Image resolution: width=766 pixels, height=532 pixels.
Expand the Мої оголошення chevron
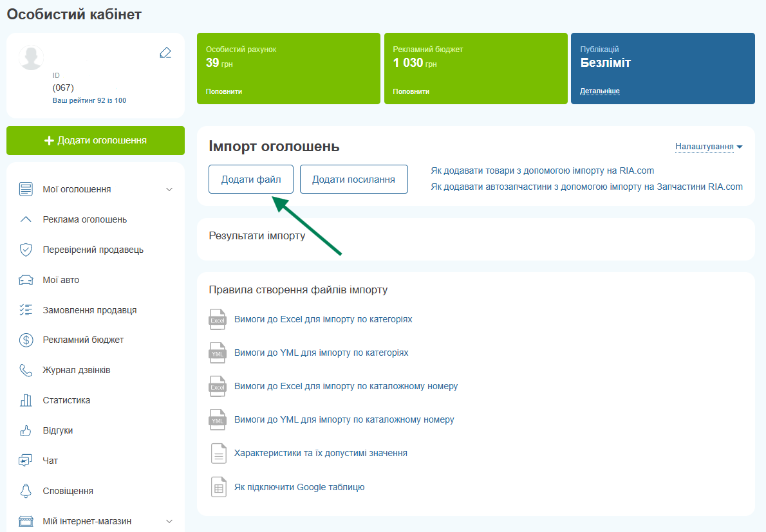point(169,189)
